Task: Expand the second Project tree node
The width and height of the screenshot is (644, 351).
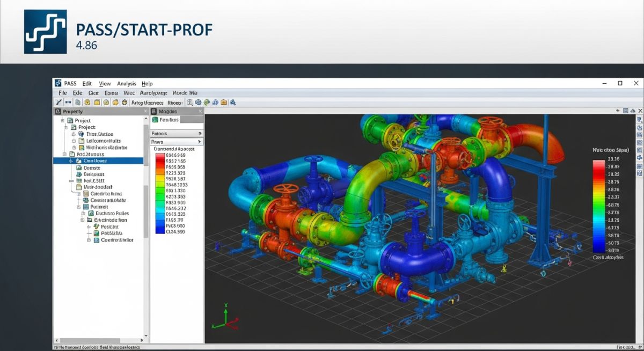Action: point(67,127)
